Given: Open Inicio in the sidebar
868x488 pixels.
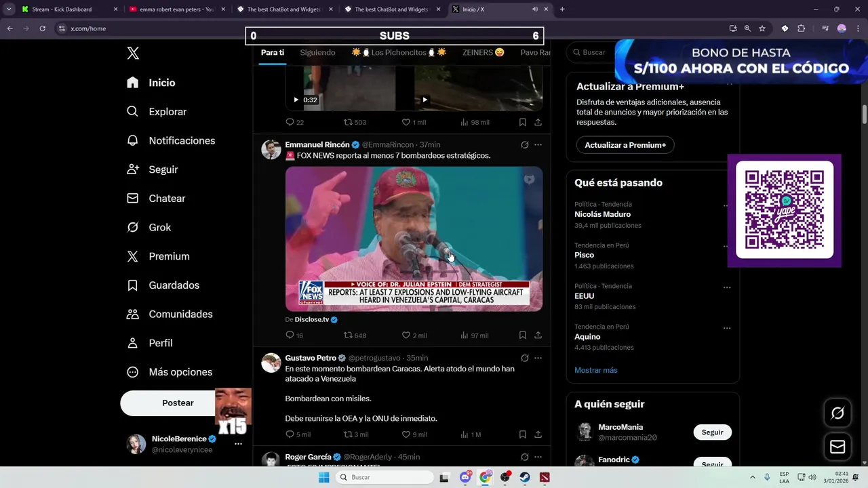Looking at the screenshot, I should coord(151,83).
